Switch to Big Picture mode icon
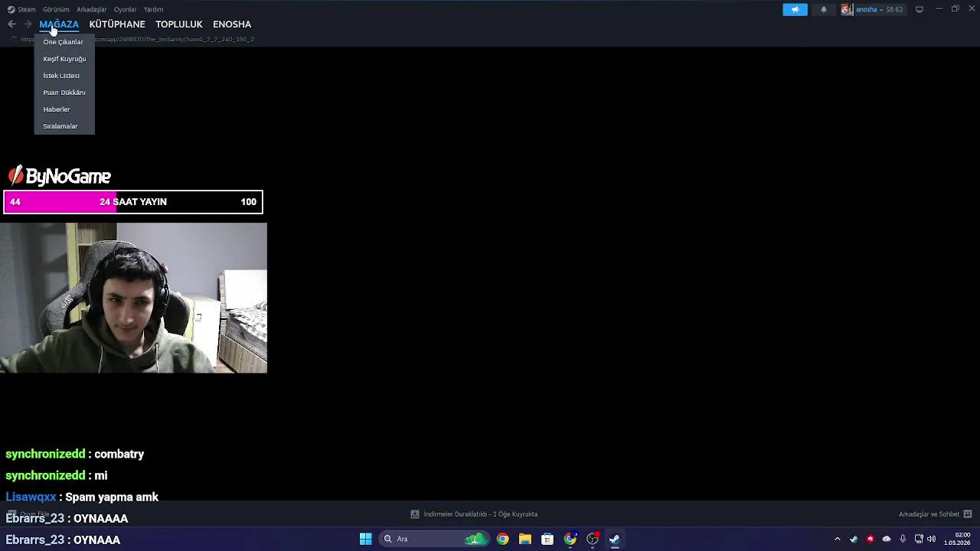The image size is (980, 551). click(920, 9)
